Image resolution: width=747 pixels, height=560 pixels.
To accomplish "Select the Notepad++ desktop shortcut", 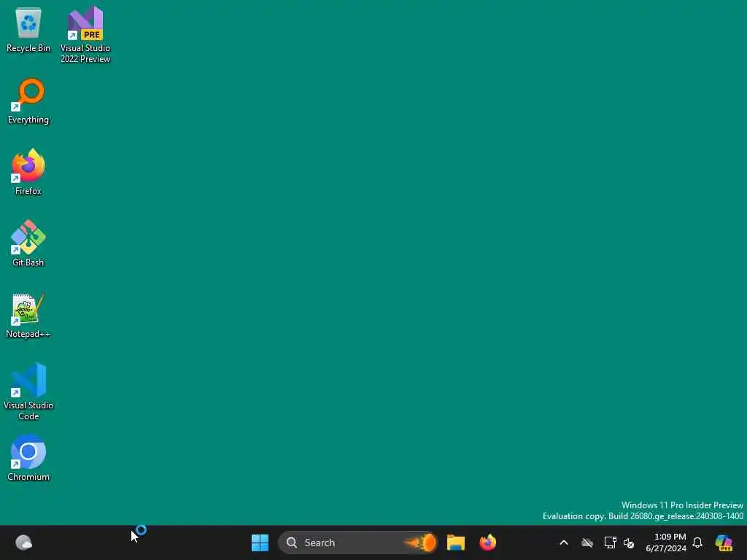I will [28, 315].
